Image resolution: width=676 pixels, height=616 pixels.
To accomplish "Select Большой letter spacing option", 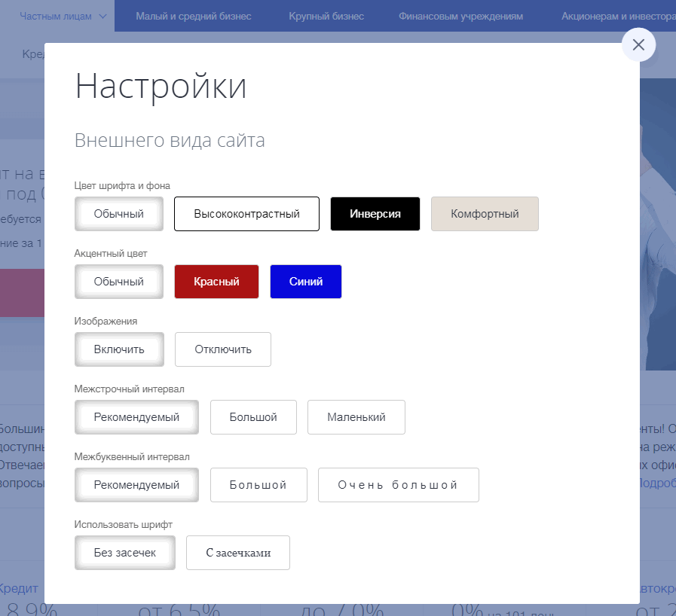I will (x=258, y=485).
